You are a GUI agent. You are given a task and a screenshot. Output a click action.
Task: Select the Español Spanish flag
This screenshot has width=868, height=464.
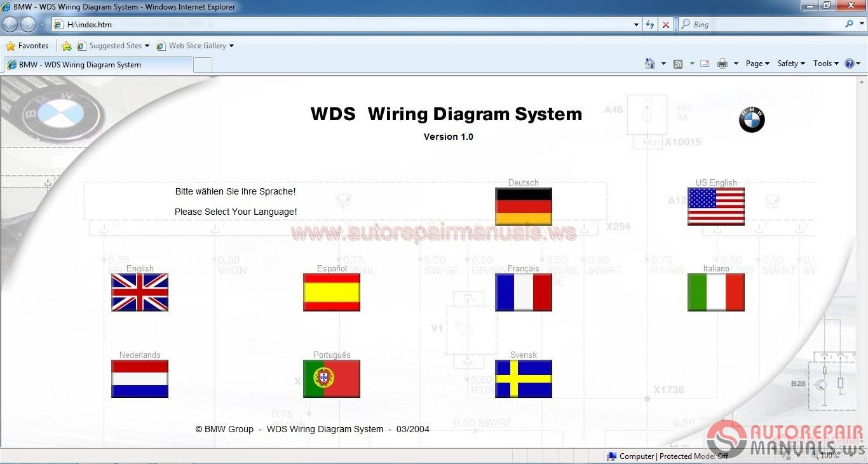tap(332, 292)
